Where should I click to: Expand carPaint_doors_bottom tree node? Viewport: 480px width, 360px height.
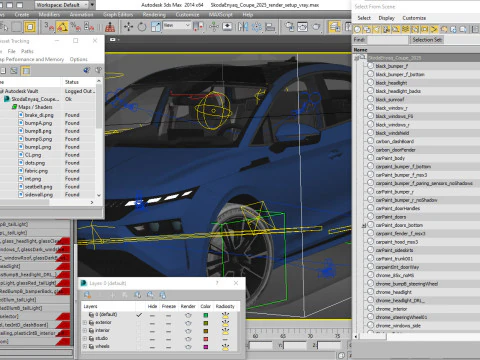[x=364, y=226]
